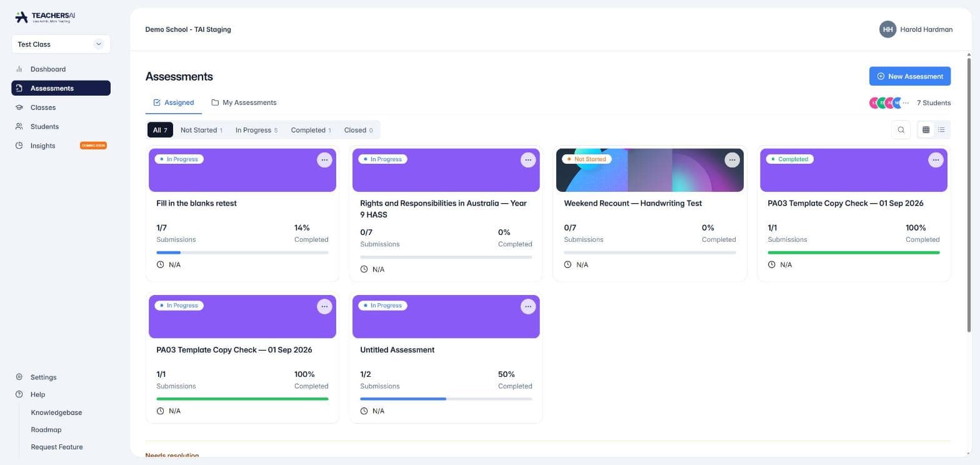This screenshot has height=465, width=980.
Task: Create a New Assessment
Action: (x=910, y=76)
